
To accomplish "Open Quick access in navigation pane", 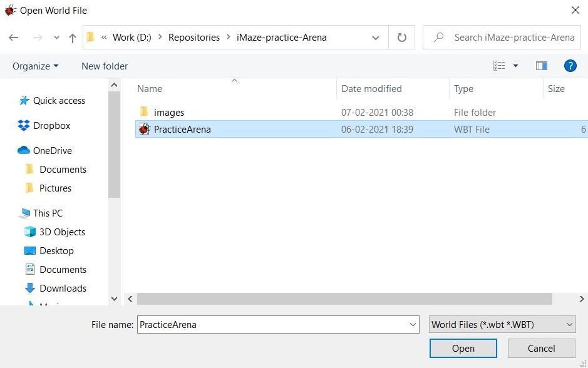I will click(59, 100).
